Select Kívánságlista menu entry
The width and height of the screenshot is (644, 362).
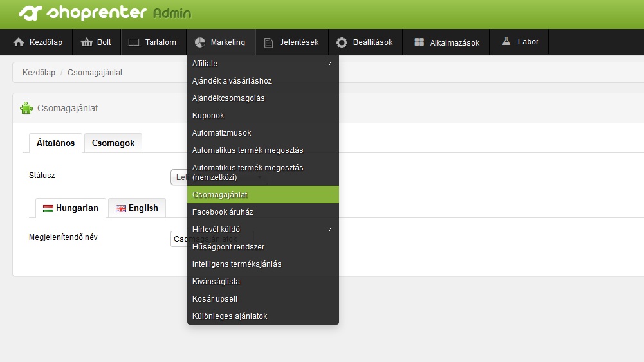263,281
